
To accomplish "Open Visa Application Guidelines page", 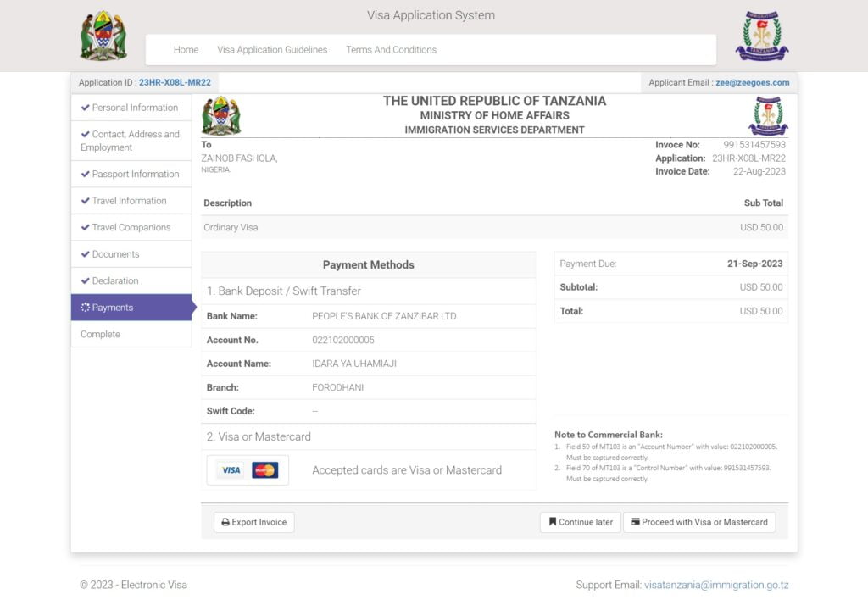I will (272, 50).
